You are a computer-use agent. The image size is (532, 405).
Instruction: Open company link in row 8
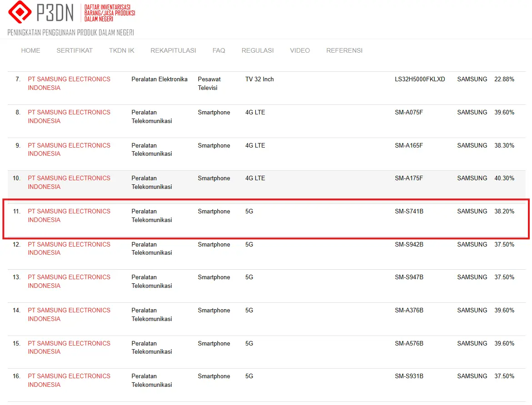click(69, 117)
